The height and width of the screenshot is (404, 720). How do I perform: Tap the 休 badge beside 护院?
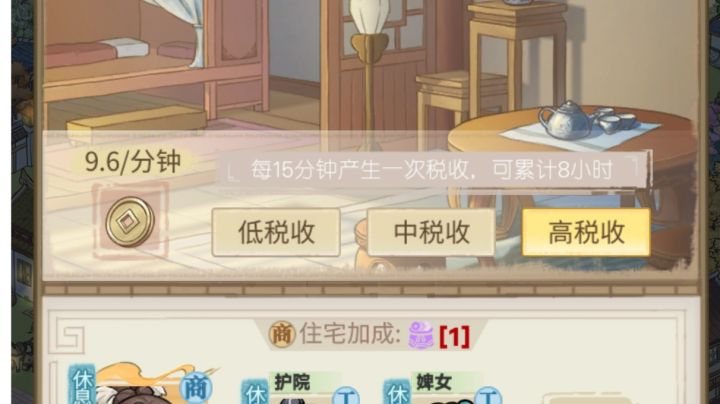click(x=255, y=392)
